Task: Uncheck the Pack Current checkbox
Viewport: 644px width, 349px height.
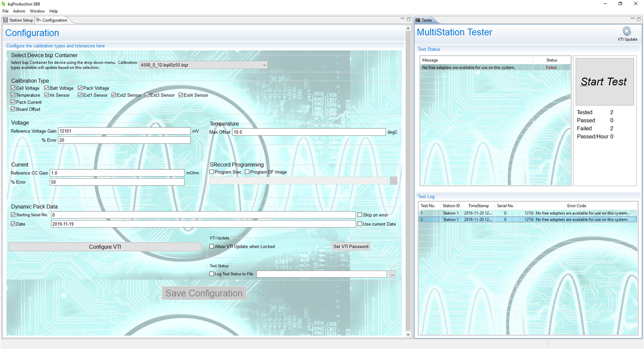Action: (13, 102)
